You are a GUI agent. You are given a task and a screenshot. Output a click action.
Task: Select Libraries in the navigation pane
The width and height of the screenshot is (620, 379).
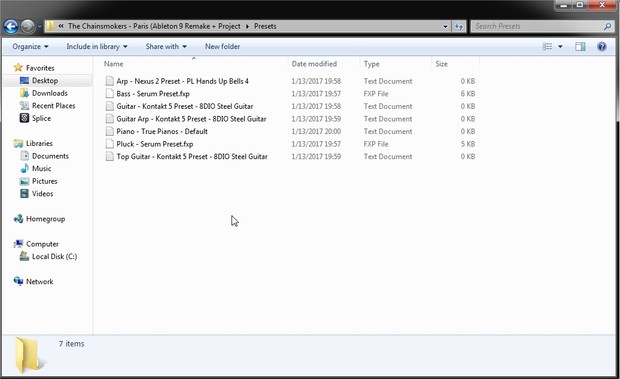(x=33, y=143)
